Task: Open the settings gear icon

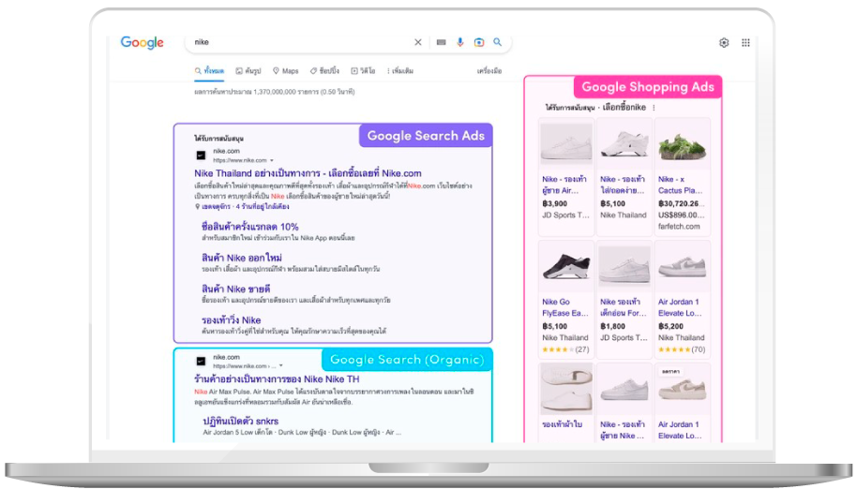Action: coord(724,43)
